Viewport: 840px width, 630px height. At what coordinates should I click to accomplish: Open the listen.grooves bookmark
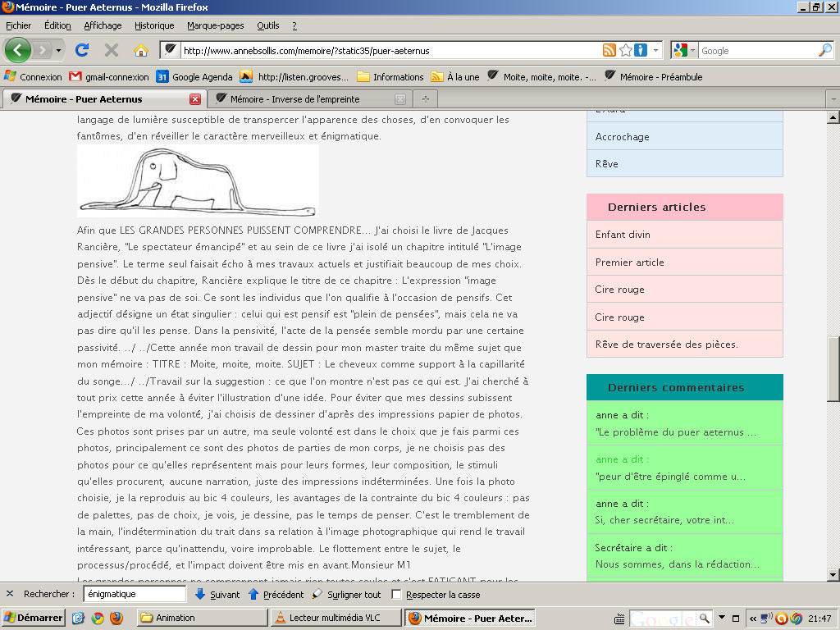(x=294, y=76)
